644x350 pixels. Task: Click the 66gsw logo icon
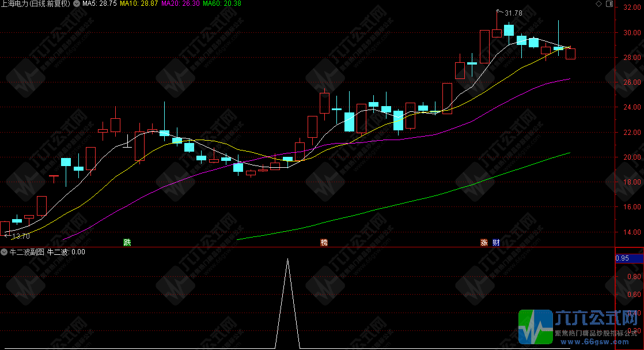[x=535, y=326]
